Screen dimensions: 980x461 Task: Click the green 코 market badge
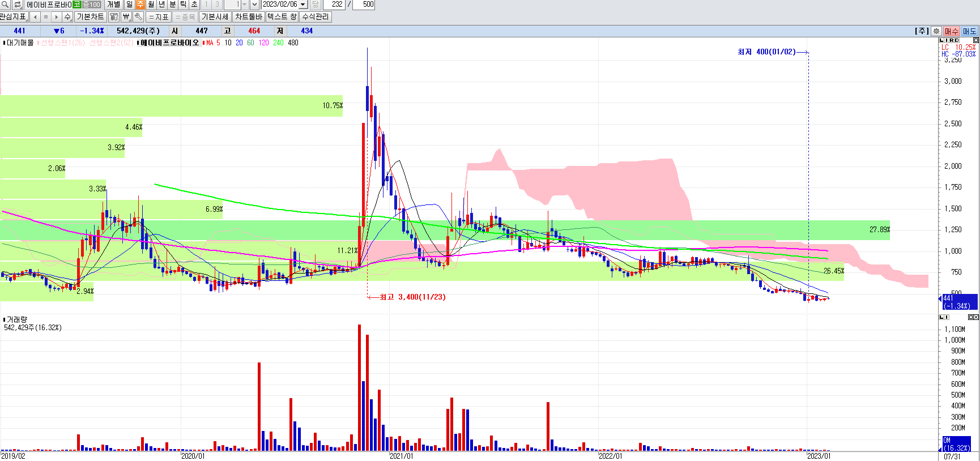coord(77,5)
